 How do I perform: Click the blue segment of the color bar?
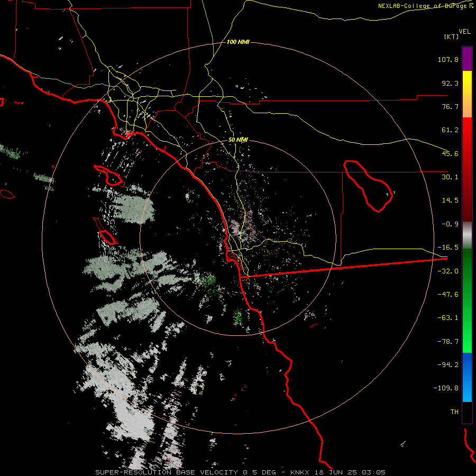click(467, 377)
